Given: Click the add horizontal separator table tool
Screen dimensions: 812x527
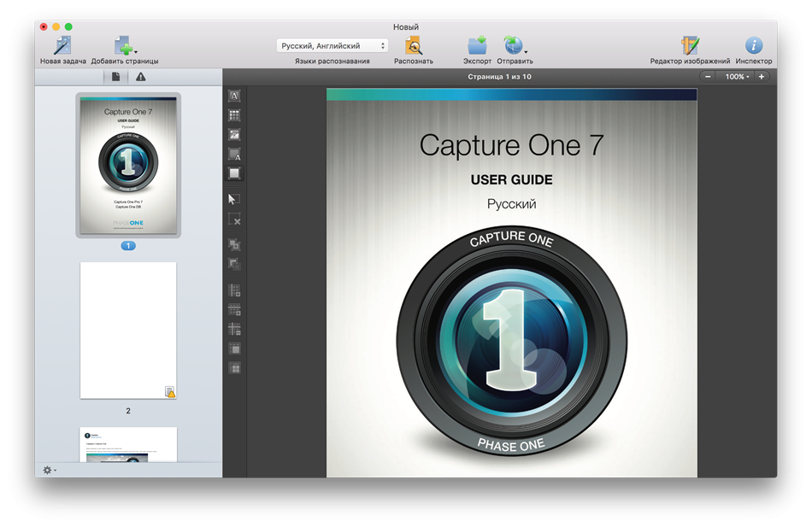Looking at the screenshot, I should [234, 309].
